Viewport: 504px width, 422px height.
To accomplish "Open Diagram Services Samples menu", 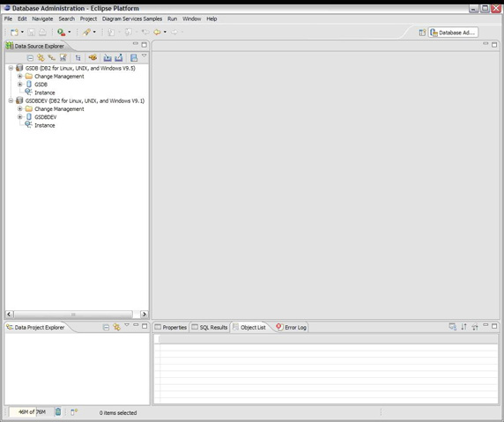I will 132,19.
